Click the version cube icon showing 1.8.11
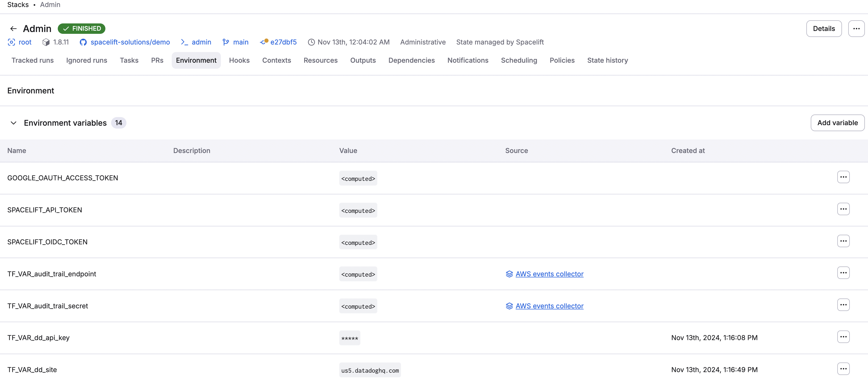This screenshot has height=382, width=868. click(x=46, y=42)
